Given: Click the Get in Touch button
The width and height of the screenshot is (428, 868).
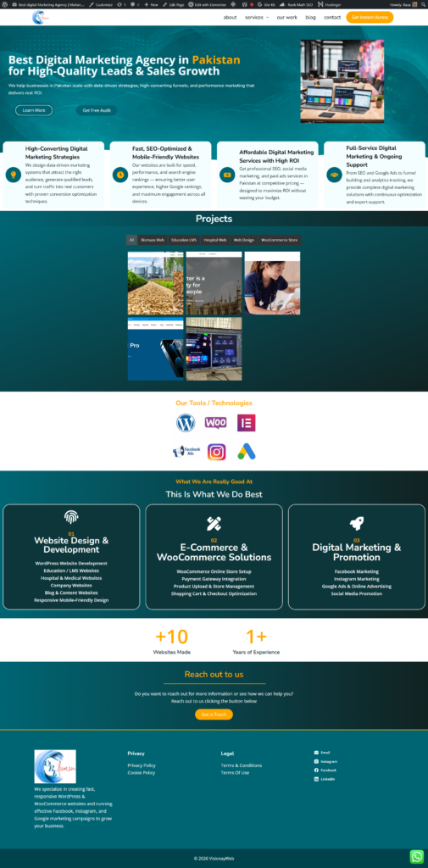Looking at the screenshot, I should pos(214,715).
